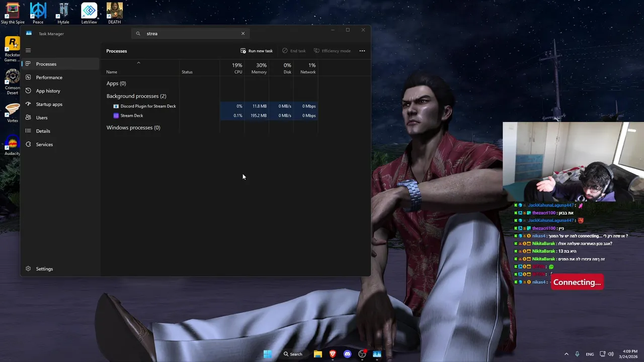Screen dimensions: 644x362
Task: Click the taskbar Search box
Action: 293,354
